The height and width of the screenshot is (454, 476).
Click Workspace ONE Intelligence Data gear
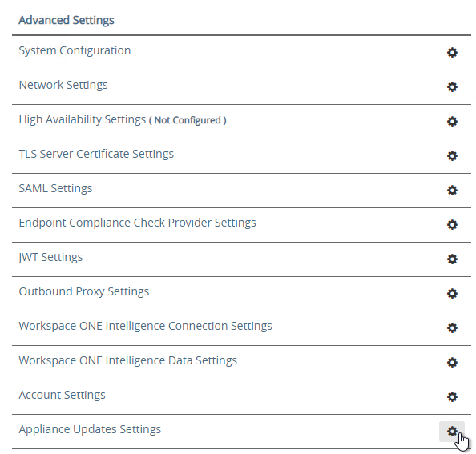point(452,363)
